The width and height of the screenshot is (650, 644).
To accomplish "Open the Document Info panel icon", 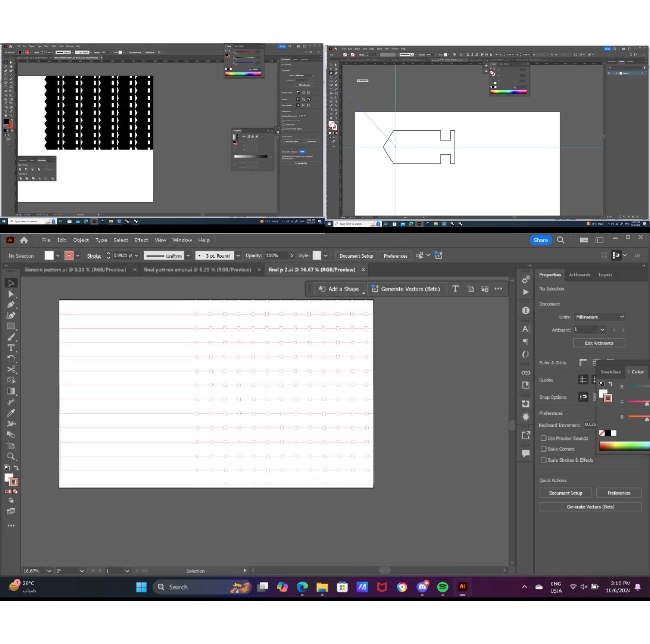I will pyautogui.click(x=526, y=311).
